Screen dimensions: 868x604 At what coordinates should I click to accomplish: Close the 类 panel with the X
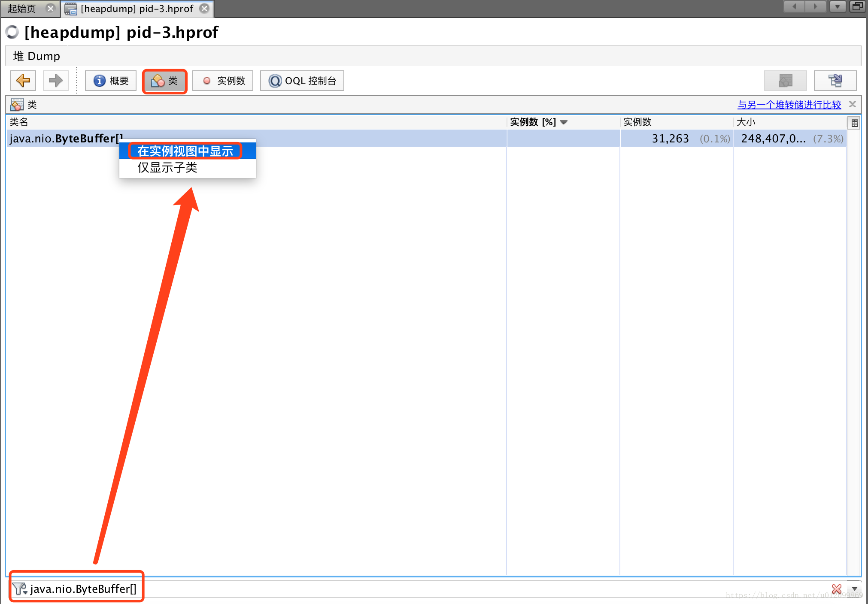pos(853,104)
